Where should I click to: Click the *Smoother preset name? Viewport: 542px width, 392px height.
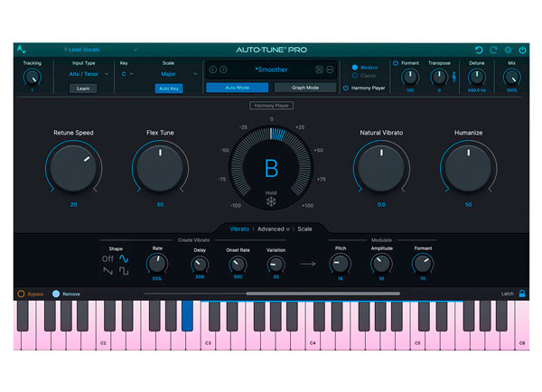(271, 70)
